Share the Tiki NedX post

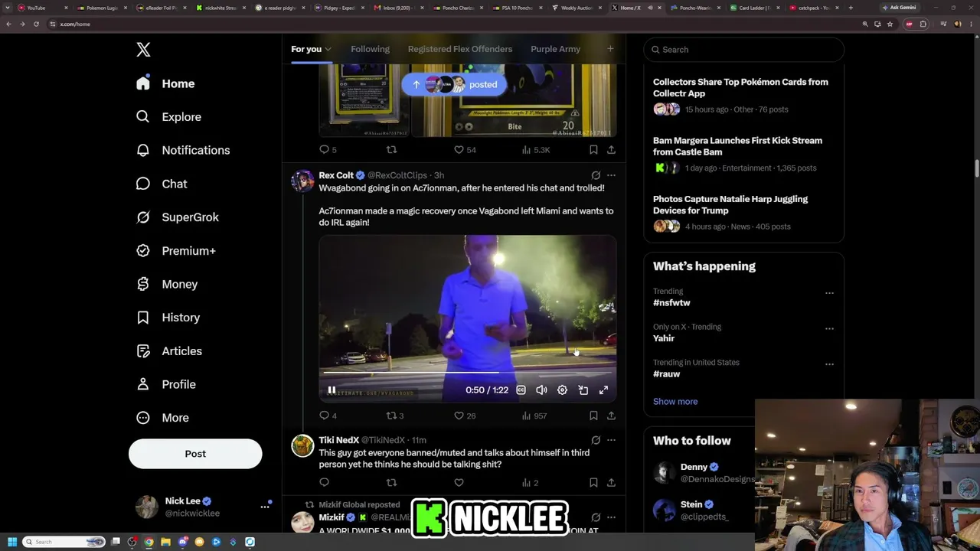611,482
